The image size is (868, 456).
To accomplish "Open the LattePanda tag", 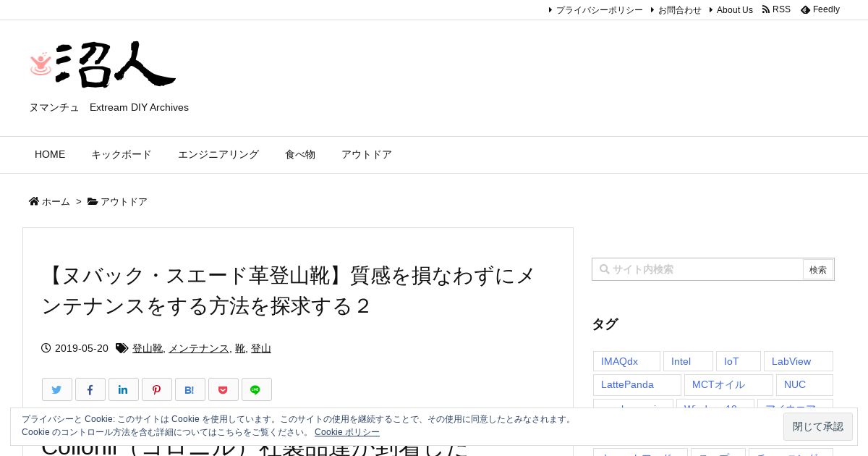I will (x=637, y=385).
